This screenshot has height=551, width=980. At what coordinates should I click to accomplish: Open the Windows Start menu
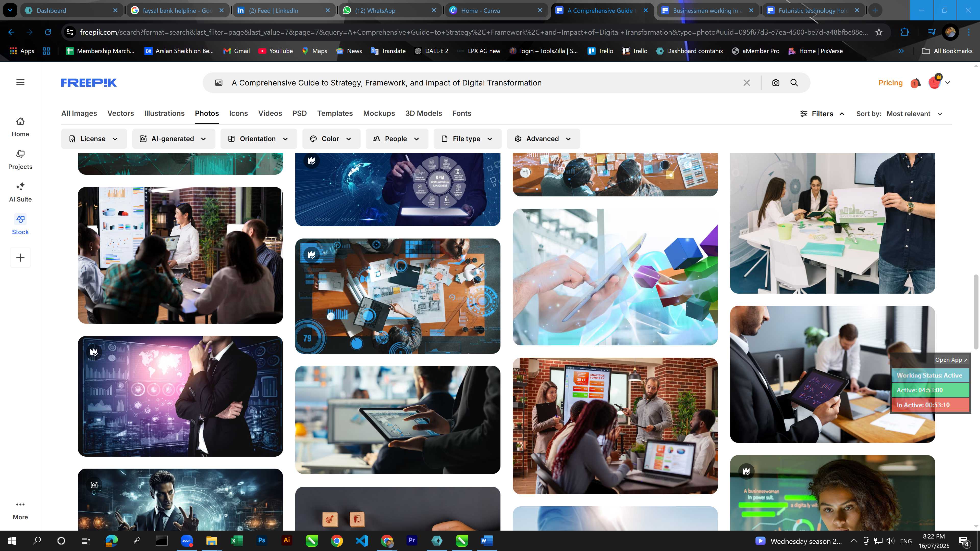[x=12, y=540]
